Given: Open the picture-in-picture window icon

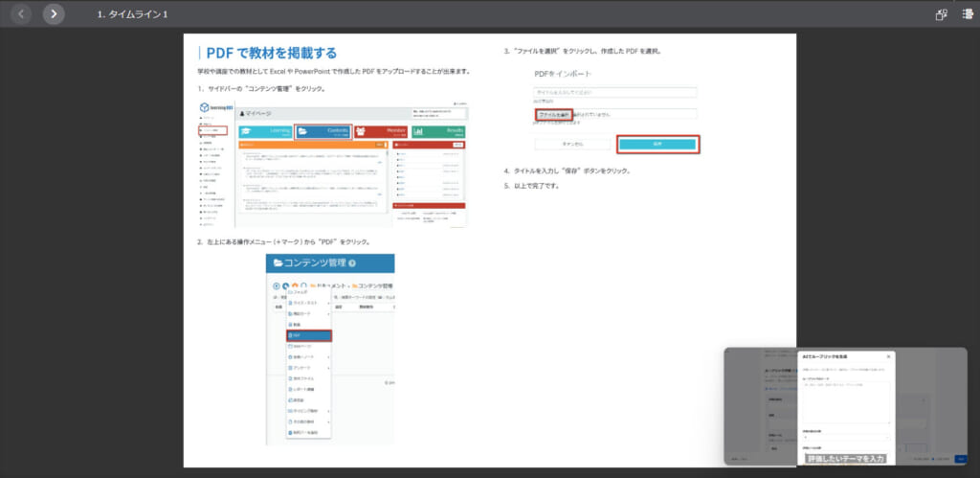Looking at the screenshot, I should 941,14.
